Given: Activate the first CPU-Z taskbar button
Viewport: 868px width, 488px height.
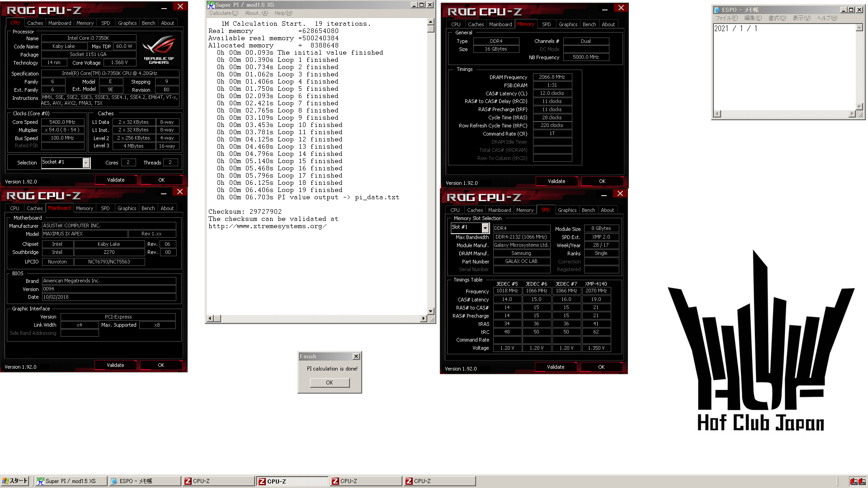Looking at the screenshot, I should point(218,481).
